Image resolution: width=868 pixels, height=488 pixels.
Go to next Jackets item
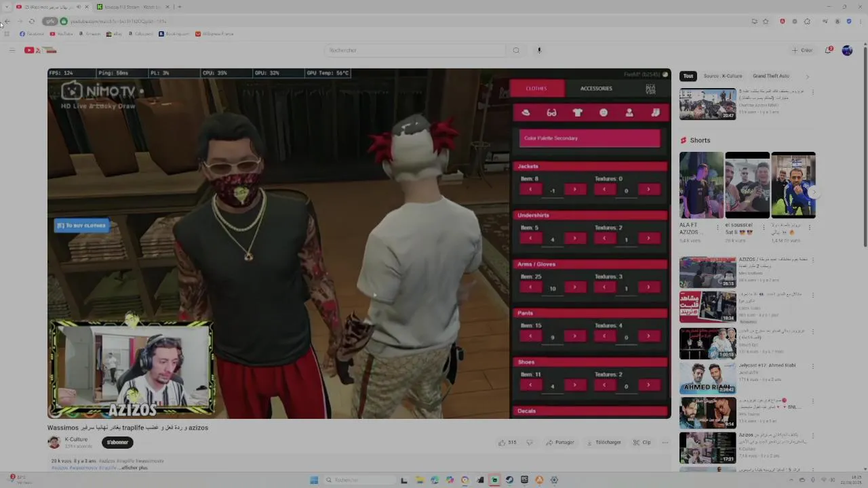point(574,190)
